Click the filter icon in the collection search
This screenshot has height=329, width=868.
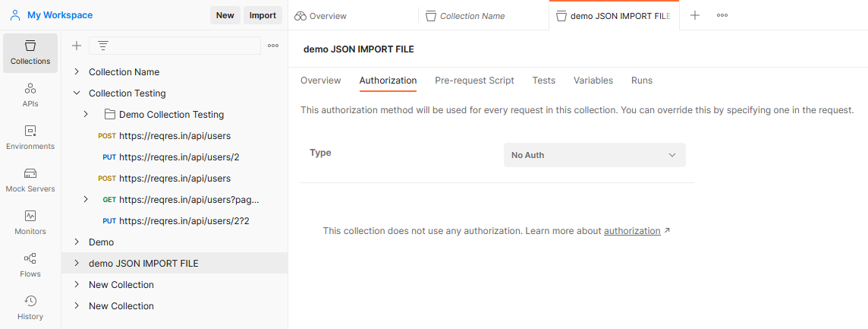pos(103,46)
